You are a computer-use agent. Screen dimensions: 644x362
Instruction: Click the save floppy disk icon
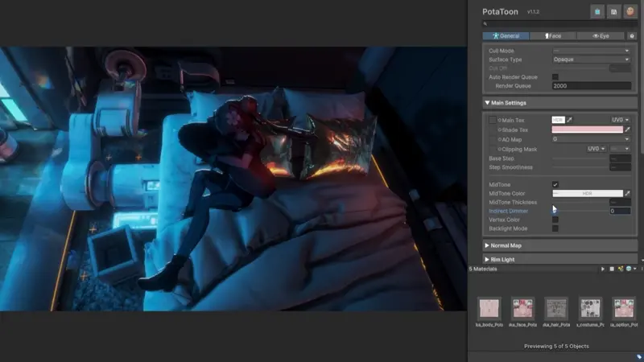click(x=613, y=12)
